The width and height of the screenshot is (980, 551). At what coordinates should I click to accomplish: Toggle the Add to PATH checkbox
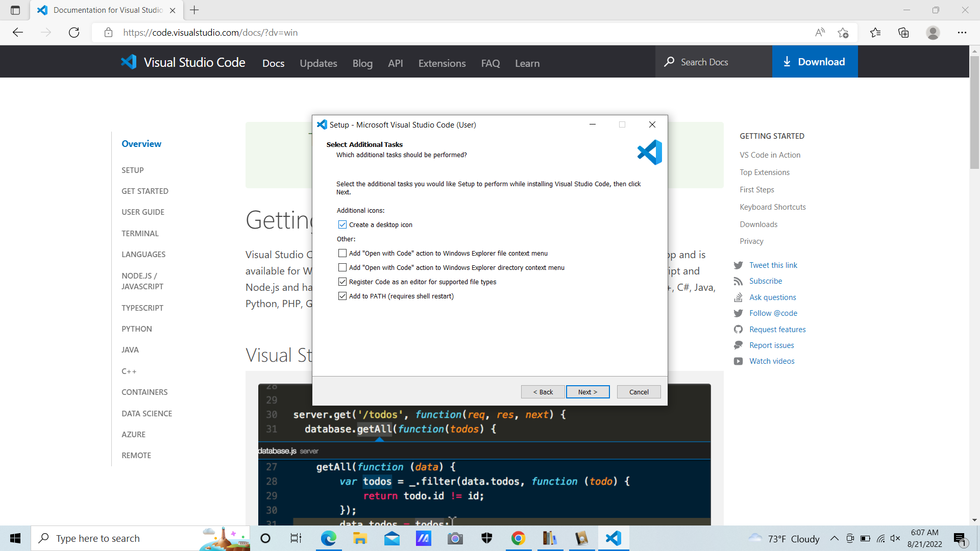point(342,296)
